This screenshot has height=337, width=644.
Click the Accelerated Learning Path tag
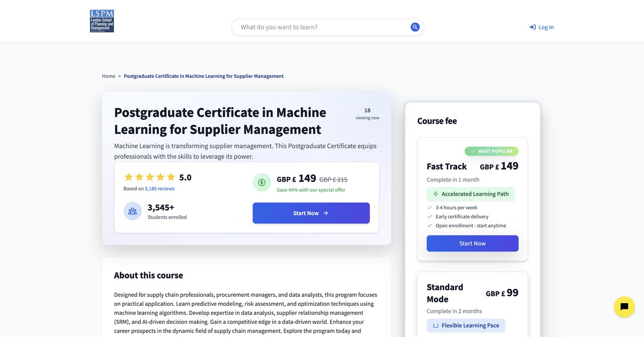[x=471, y=194]
